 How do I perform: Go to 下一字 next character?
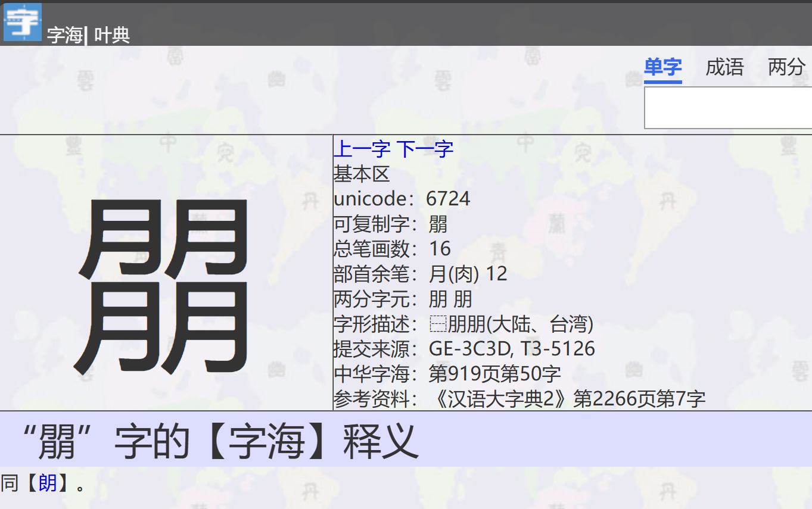pyautogui.click(x=425, y=148)
